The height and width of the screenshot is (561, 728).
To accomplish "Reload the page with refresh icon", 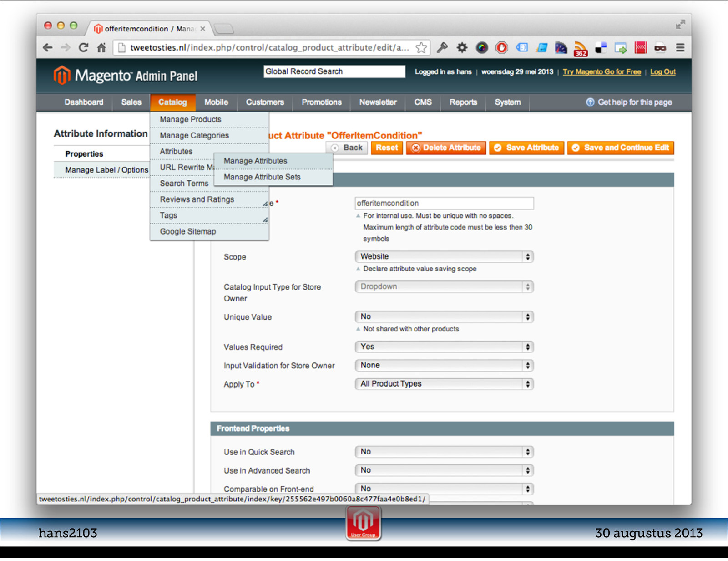I will (x=83, y=47).
